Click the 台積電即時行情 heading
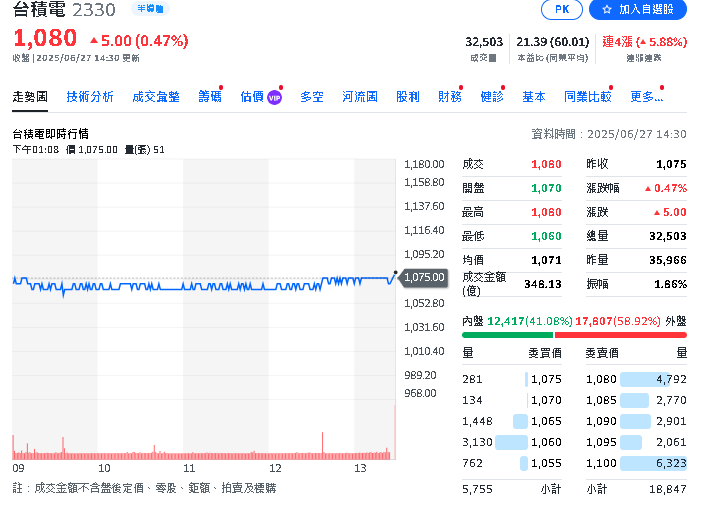Screen dimensions: 706x506 50,134
